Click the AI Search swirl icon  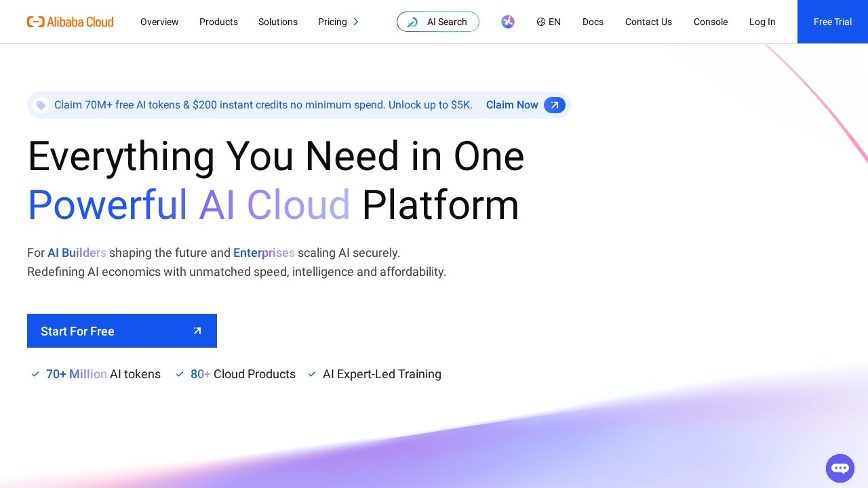(x=412, y=22)
